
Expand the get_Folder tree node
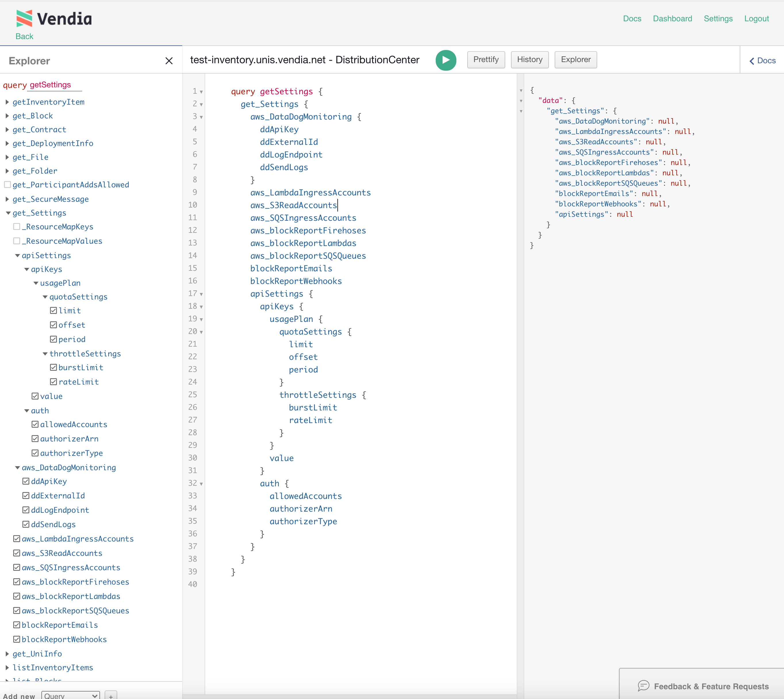[x=7, y=171]
